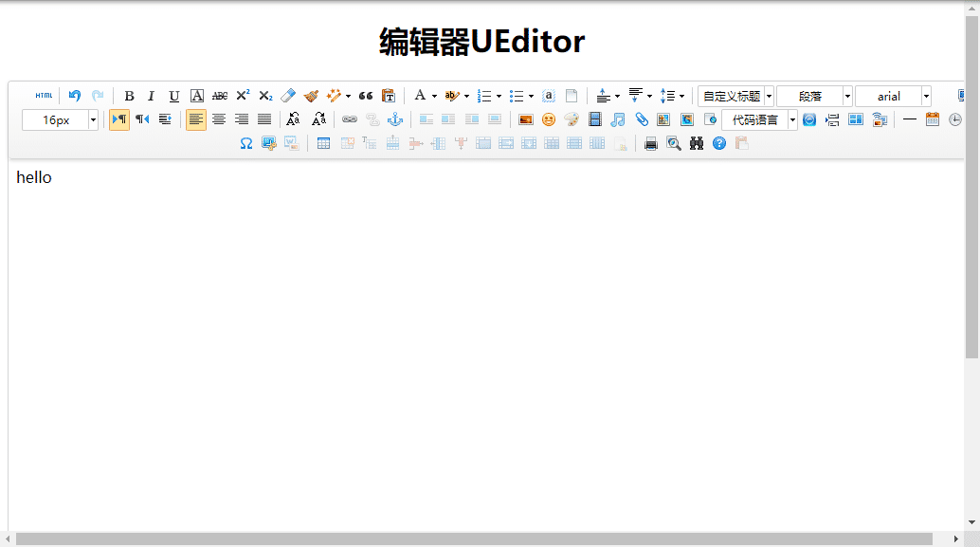980x547 pixels.
Task: Open search and replace binoculars
Action: click(x=697, y=144)
